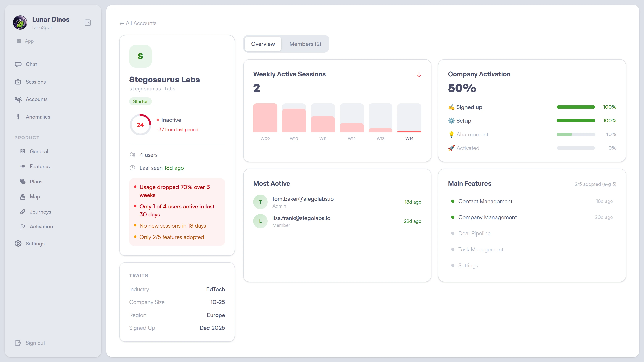Select Features under Product
Screen dimensions: 644x362
tap(40, 166)
